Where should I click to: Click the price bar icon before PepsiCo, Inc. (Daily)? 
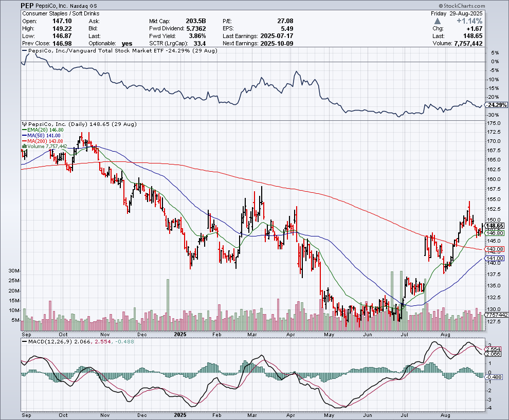point(25,124)
